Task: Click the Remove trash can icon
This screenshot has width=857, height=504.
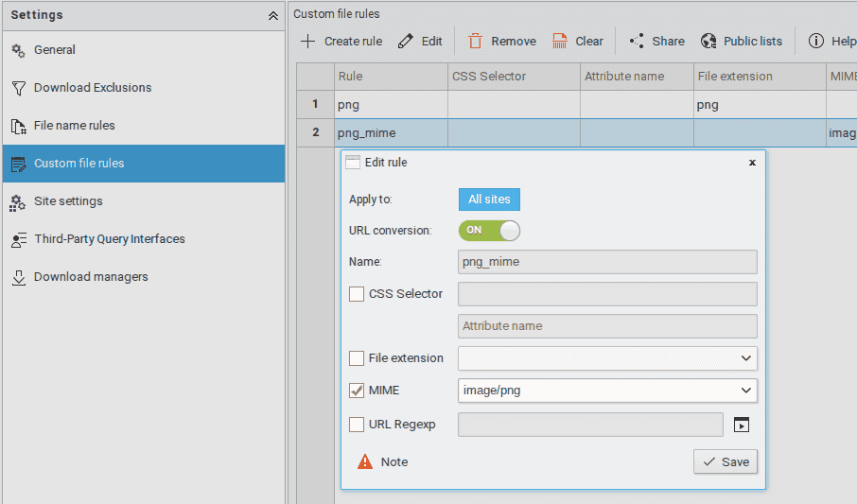Action: pyautogui.click(x=475, y=41)
